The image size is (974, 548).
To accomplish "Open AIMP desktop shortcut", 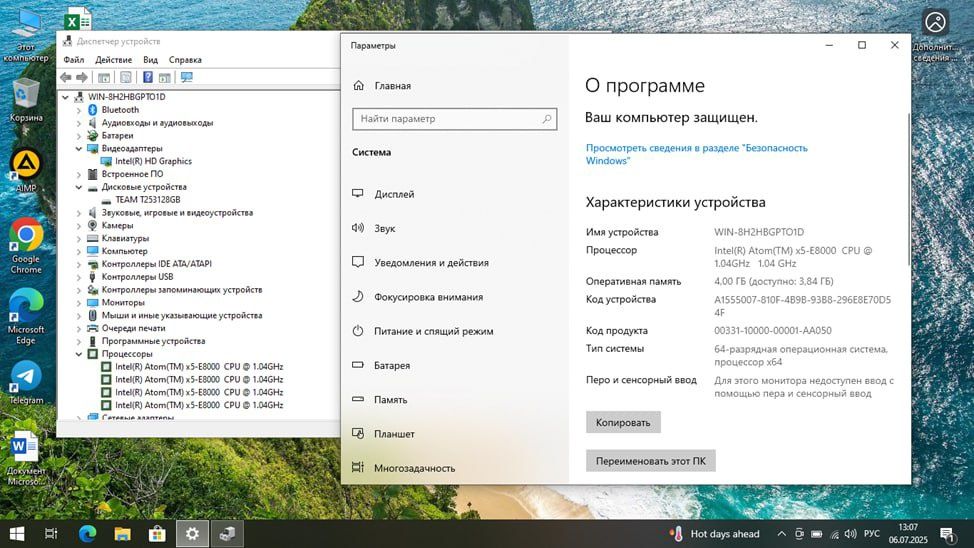I will point(26,171).
